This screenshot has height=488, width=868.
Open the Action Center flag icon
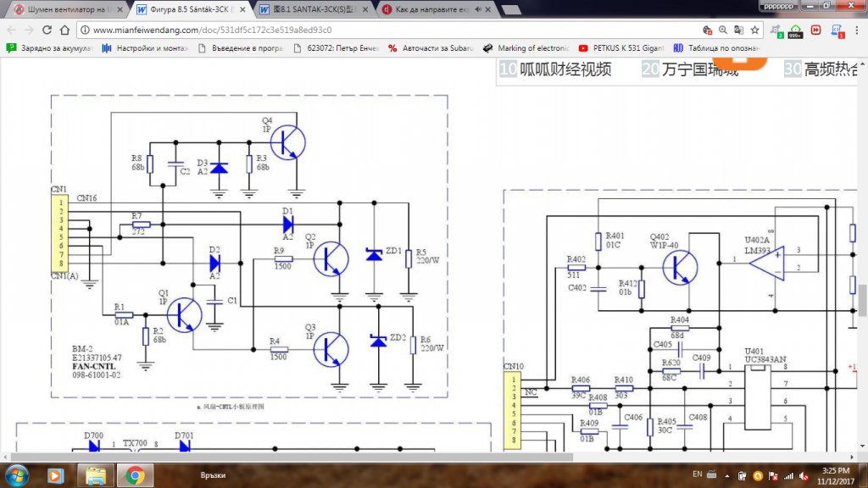click(773, 476)
